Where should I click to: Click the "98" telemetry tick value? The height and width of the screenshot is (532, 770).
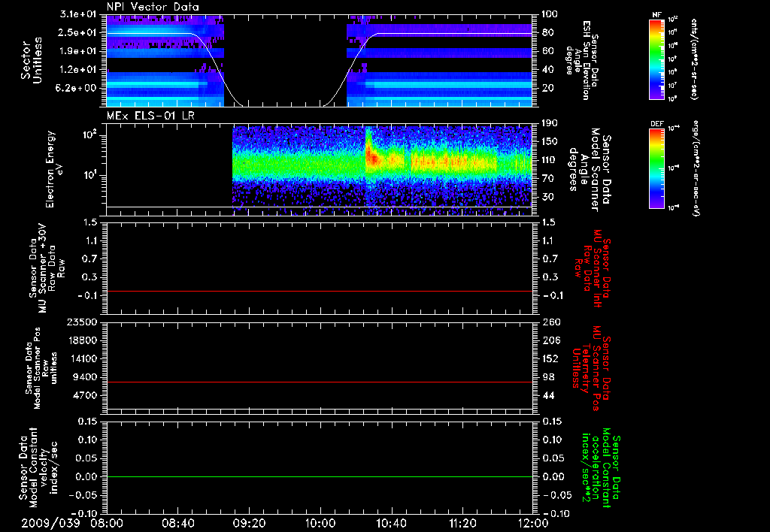pos(548,377)
